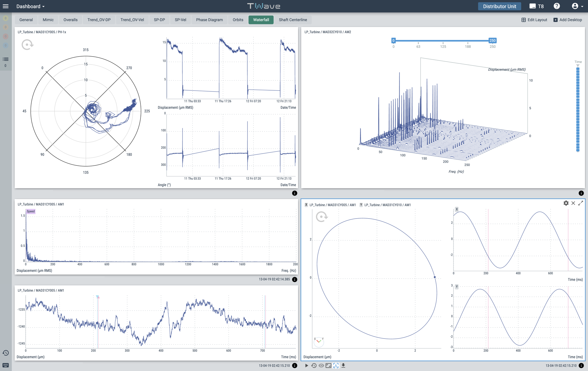Switch to the Shaft Centerline tab
This screenshot has height=371, width=588.
pyautogui.click(x=293, y=20)
